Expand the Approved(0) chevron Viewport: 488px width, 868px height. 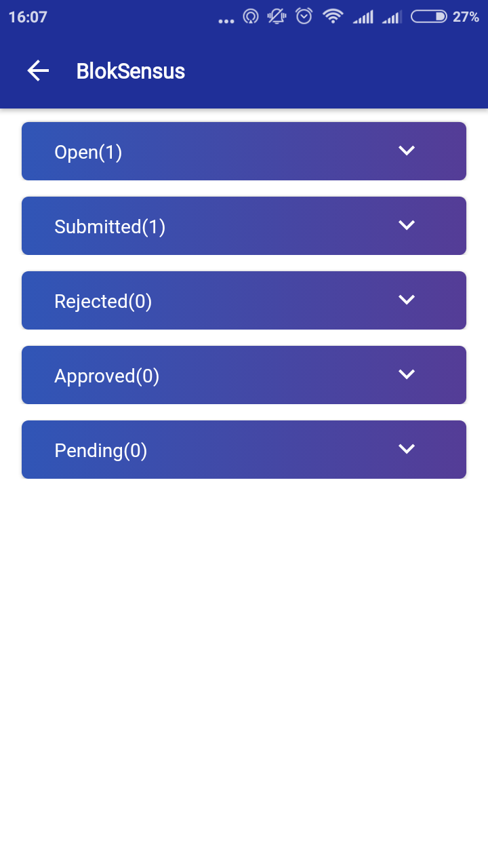tap(407, 374)
